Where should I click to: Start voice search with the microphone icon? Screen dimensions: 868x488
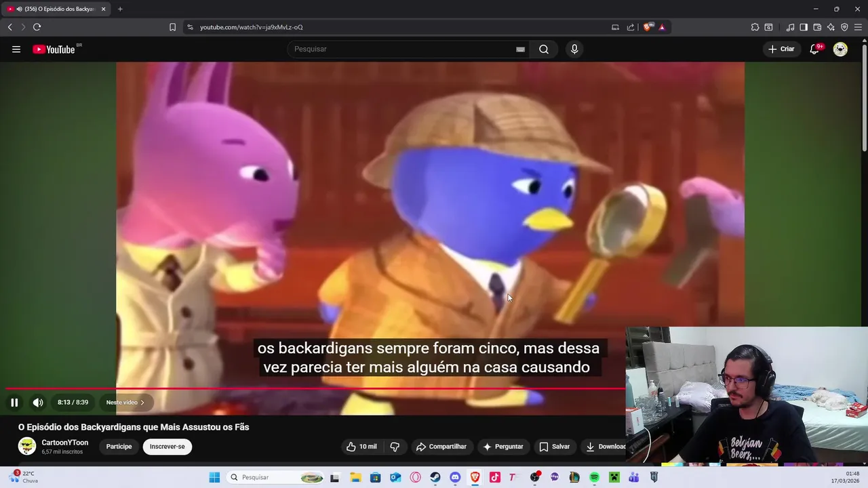[x=574, y=49]
